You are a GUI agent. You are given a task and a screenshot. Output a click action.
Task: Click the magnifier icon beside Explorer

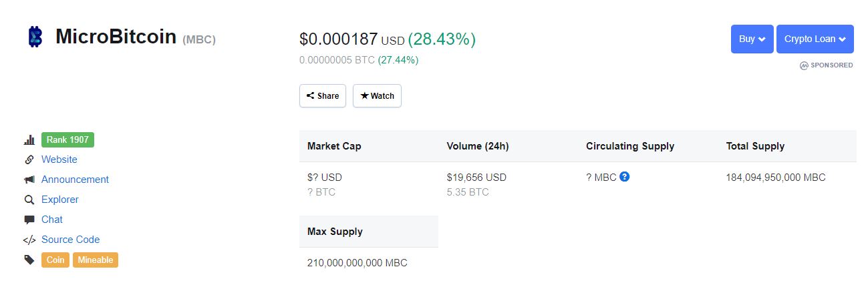tap(29, 200)
